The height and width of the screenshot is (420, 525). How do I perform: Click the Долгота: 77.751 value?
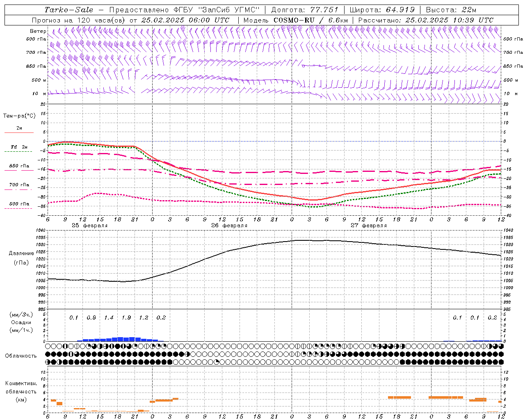click(305, 10)
